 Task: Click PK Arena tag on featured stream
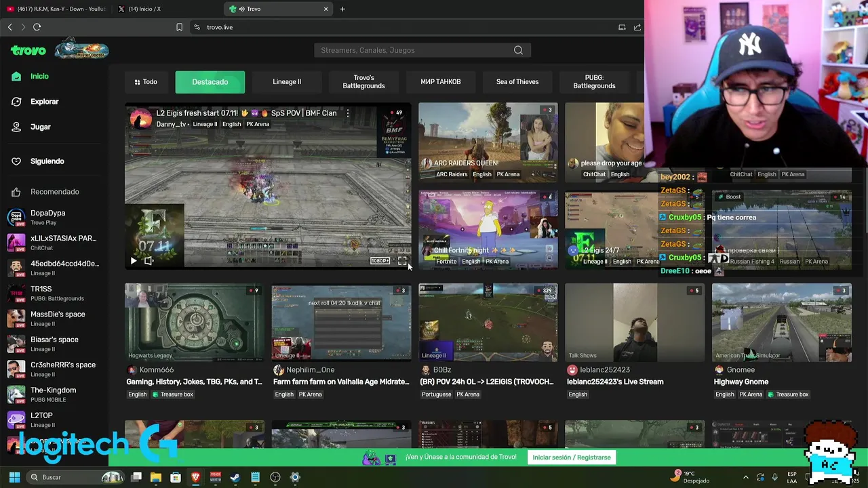point(258,124)
